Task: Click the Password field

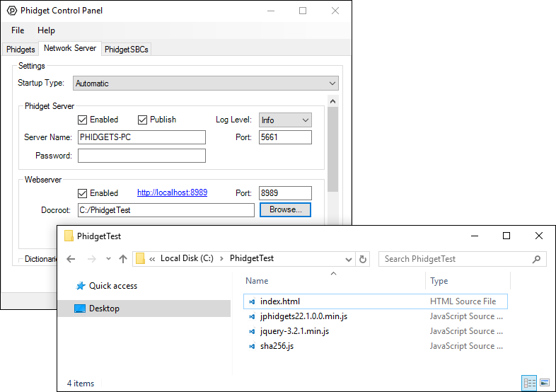Action: 142,156
